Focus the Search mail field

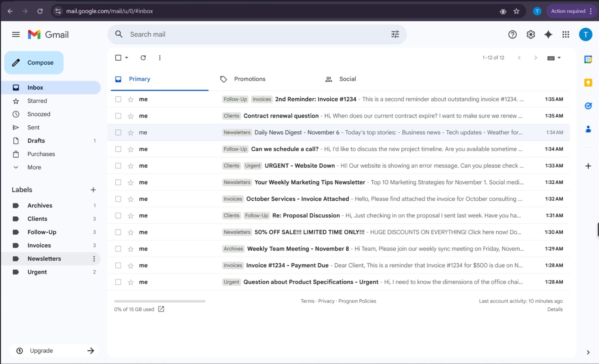coord(256,34)
